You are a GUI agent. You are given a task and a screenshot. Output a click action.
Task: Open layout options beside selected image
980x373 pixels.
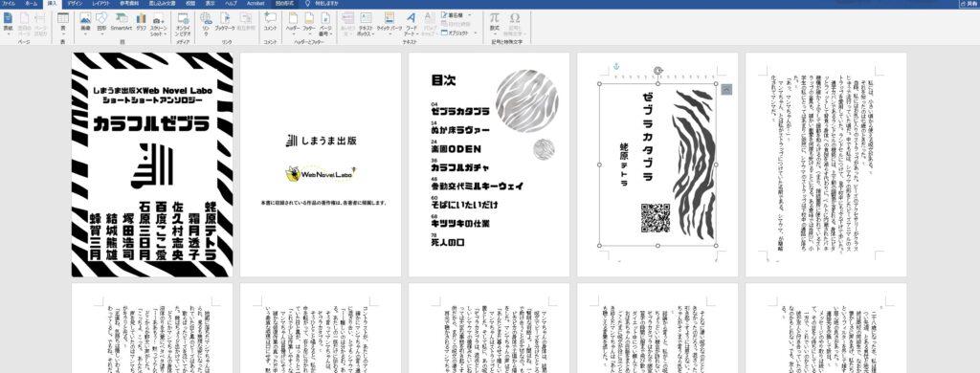(x=725, y=89)
